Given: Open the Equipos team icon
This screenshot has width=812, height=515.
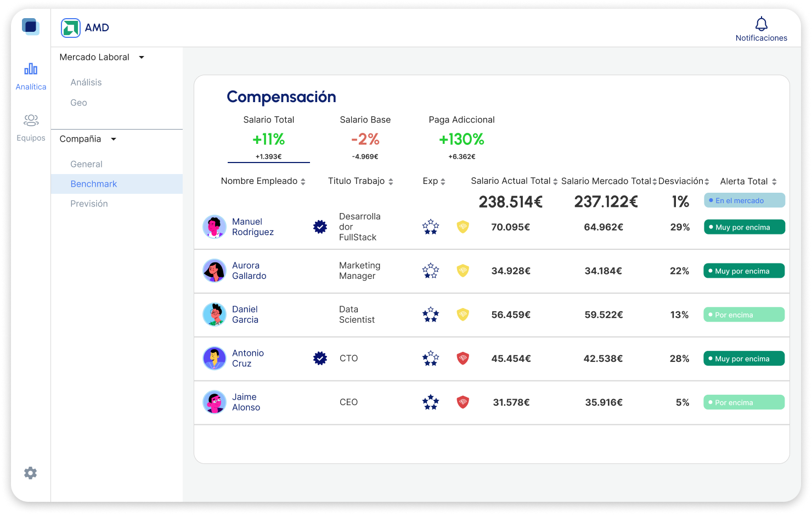Looking at the screenshot, I should coord(31,120).
